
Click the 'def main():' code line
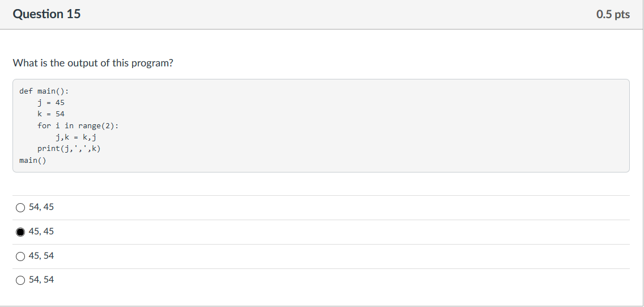[x=44, y=91]
